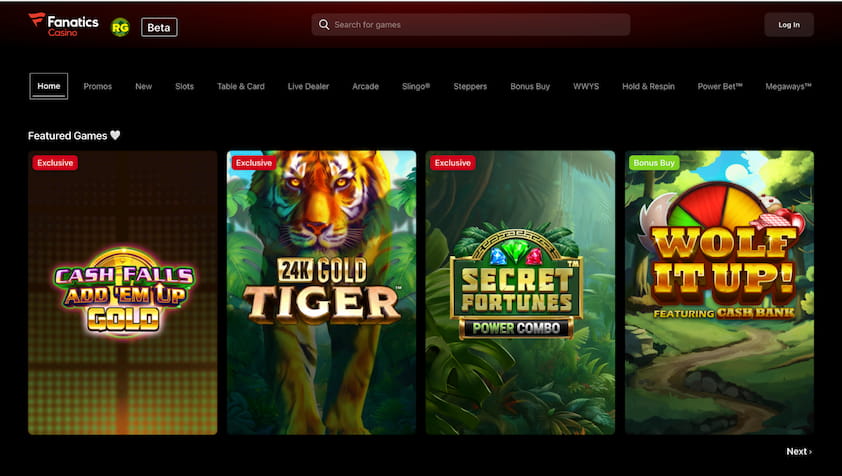Image resolution: width=842 pixels, height=476 pixels.
Task: Click the Featured Games heart icon
Action: click(x=115, y=135)
